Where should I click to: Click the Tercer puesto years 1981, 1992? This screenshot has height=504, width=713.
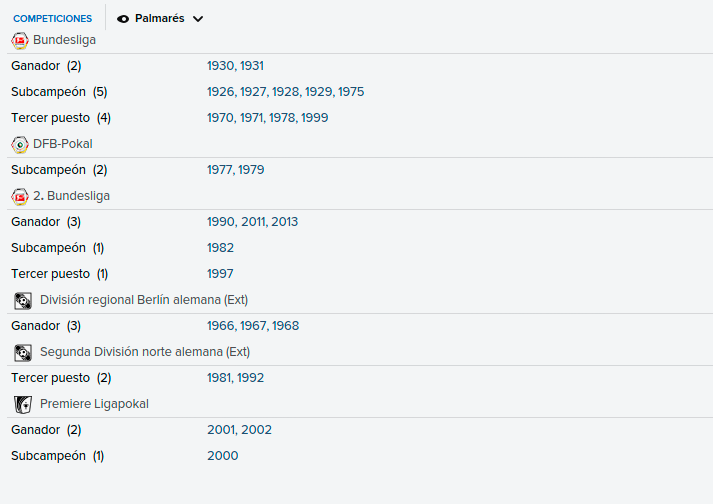pyautogui.click(x=235, y=378)
